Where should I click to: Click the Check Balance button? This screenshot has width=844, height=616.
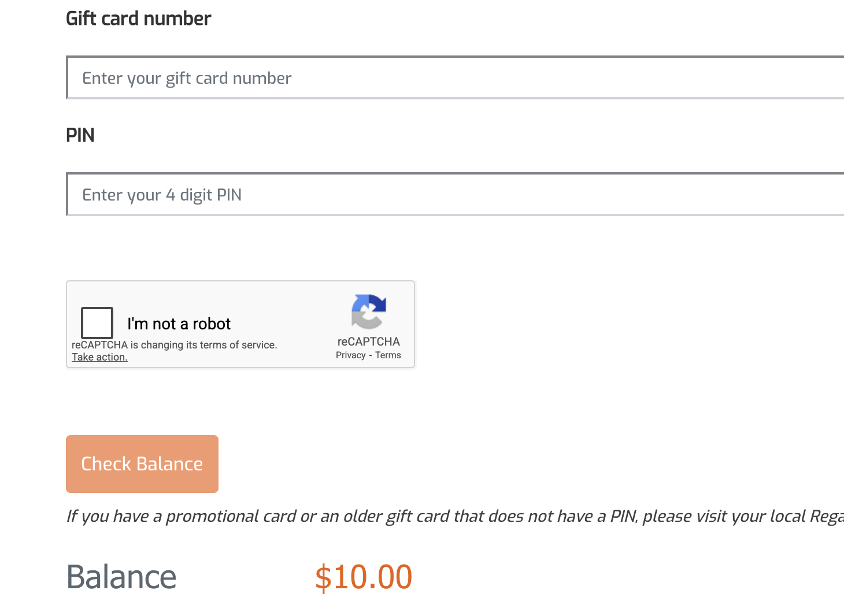pos(142,464)
